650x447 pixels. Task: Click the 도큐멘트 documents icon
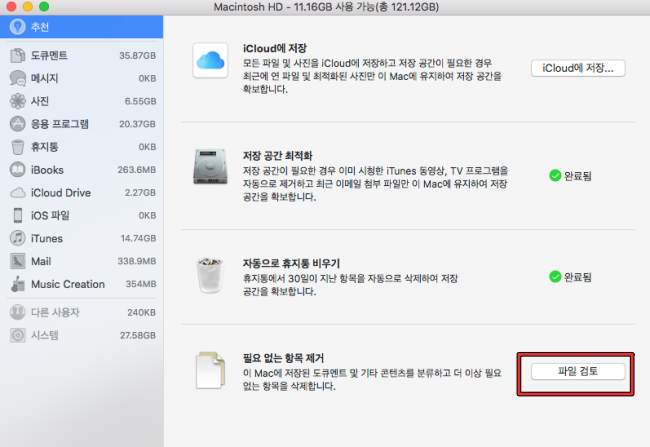[x=17, y=55]
